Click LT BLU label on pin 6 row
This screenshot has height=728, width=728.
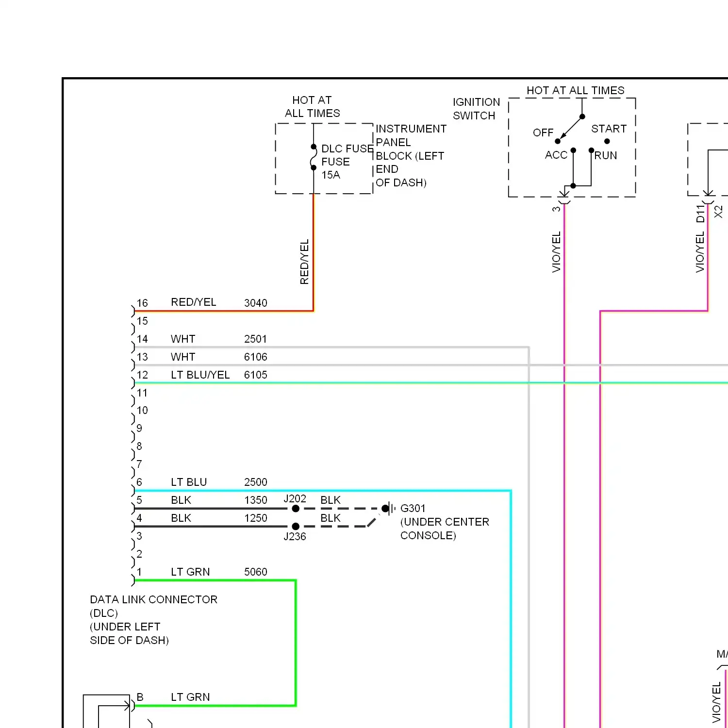[189, 482]
